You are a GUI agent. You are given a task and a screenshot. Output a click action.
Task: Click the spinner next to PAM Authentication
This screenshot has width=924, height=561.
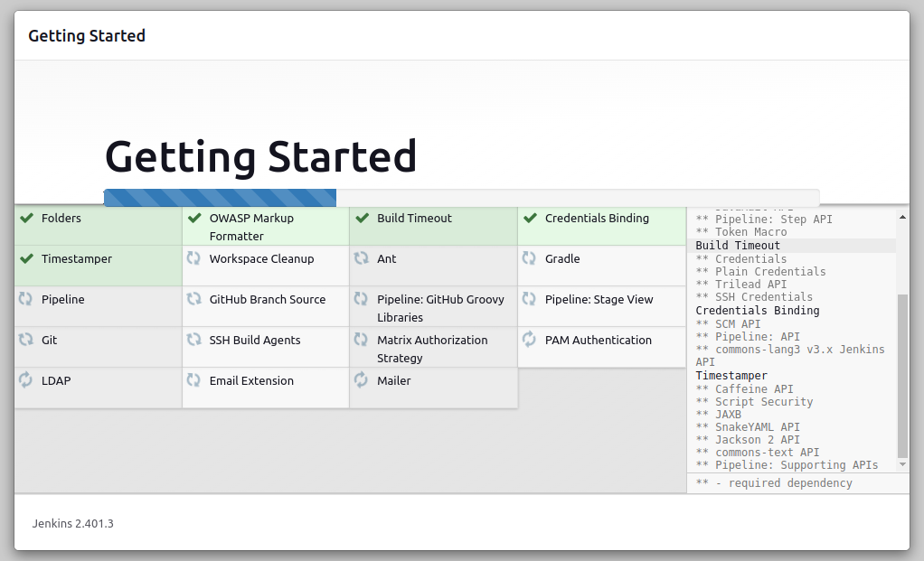pyautogui.click(x=529, y=340)
